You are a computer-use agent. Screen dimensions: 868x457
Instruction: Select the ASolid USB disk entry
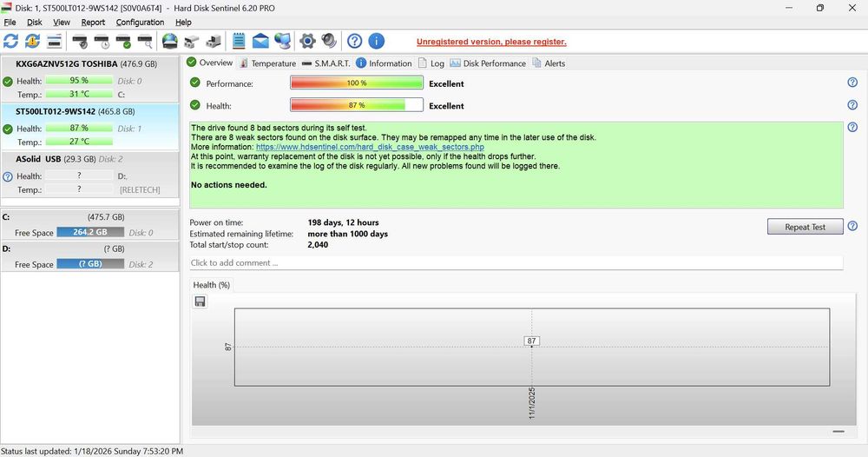pos(89,174)
